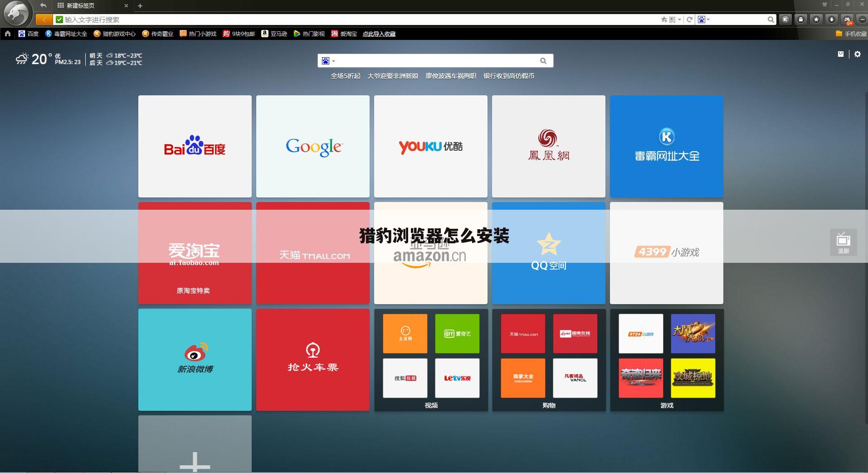Open VANCL 凡客诚品 in 购物 group

tap(575, 378)
